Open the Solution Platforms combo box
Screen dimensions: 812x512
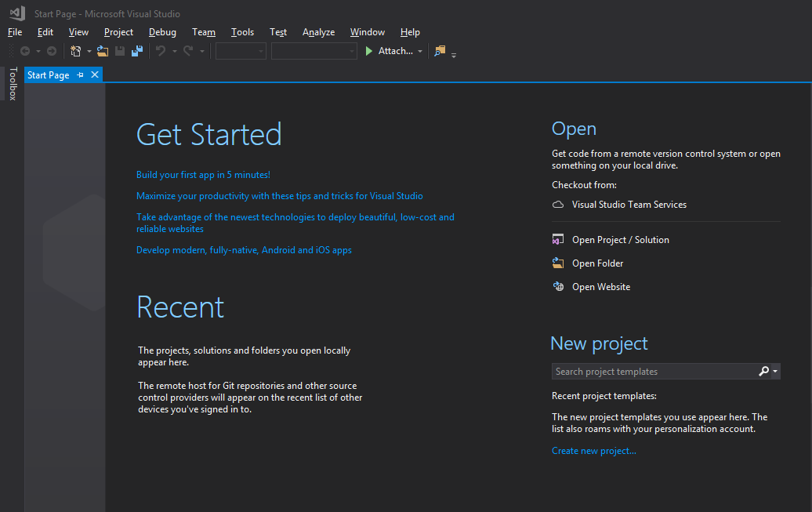[x=314, y=51]
